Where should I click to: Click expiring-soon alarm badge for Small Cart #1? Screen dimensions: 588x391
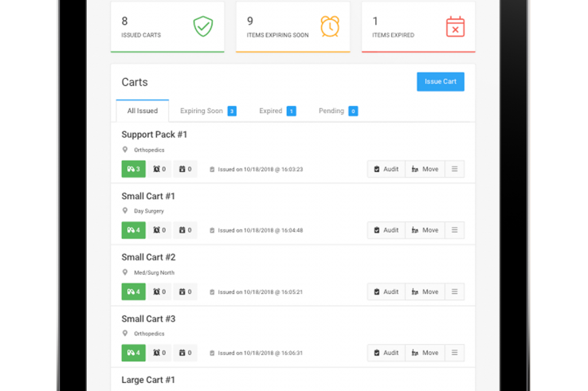click(x=159, y=230)
